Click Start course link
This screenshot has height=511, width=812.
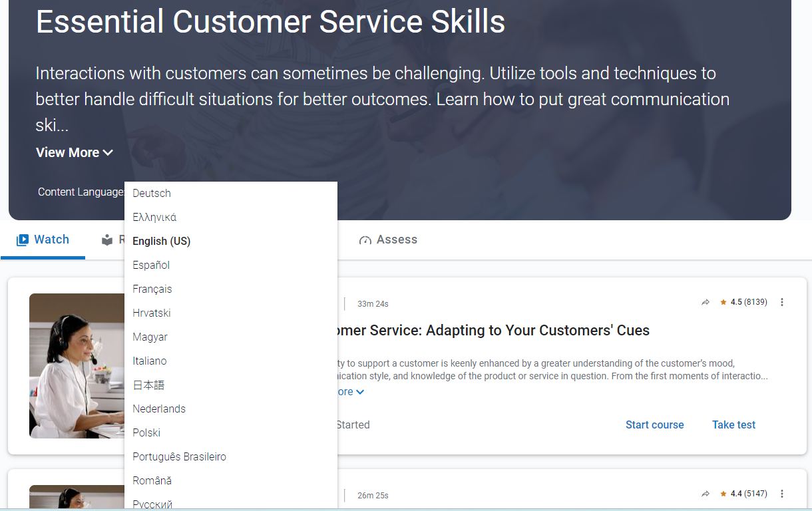[x=654, y=425]
